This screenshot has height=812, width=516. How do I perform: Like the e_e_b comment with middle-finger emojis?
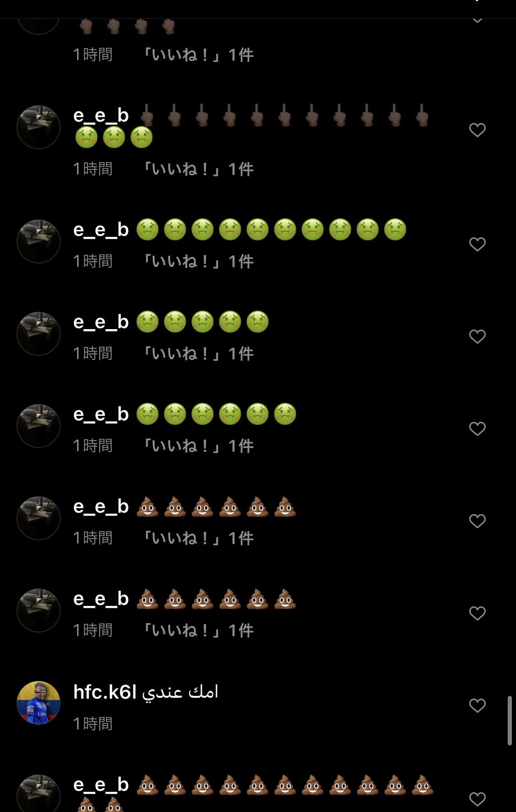(477, 130)
